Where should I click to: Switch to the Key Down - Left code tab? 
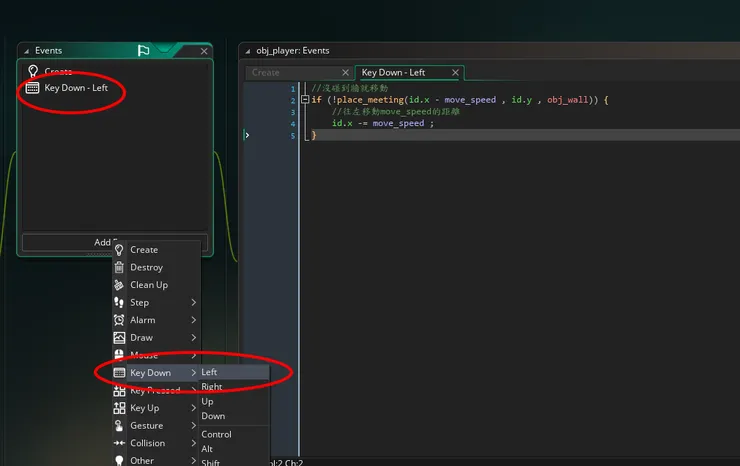click(409, 73)
